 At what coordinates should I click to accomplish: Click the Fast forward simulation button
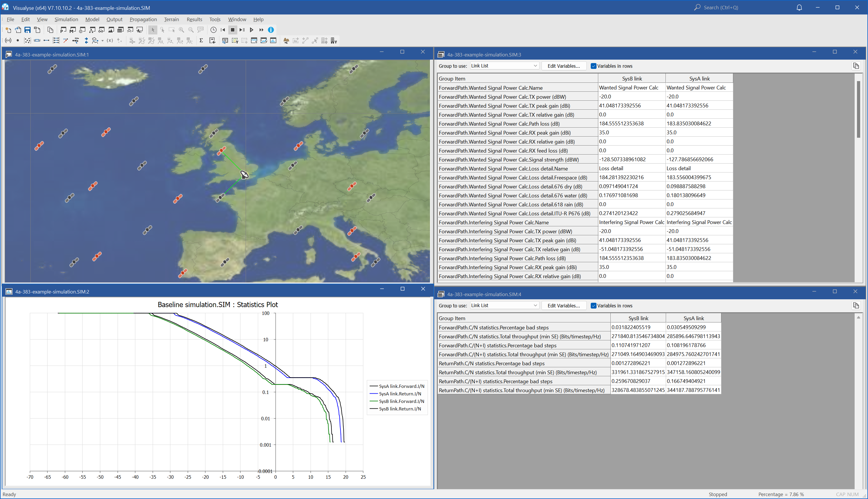point(261,30)
